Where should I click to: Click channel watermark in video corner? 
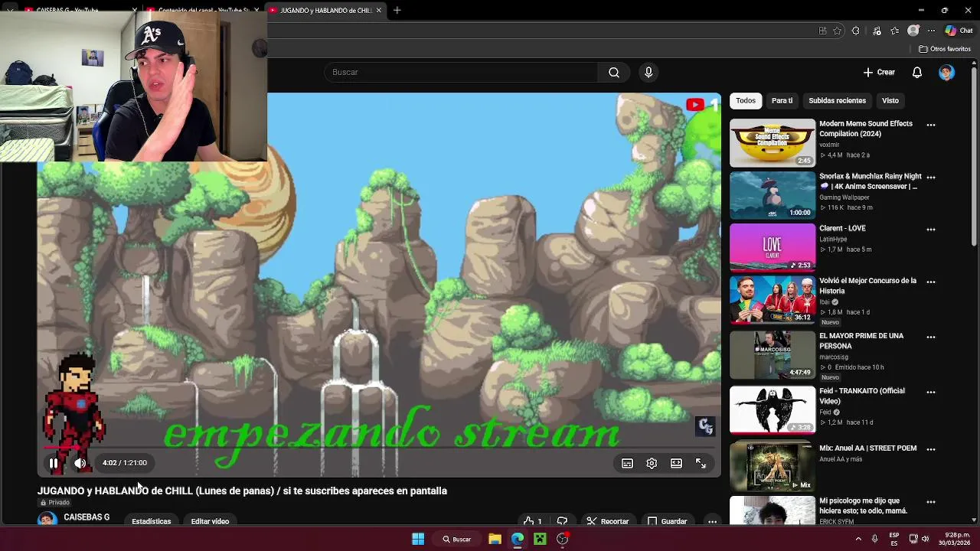pyautogui.click(x=705, y=426)
